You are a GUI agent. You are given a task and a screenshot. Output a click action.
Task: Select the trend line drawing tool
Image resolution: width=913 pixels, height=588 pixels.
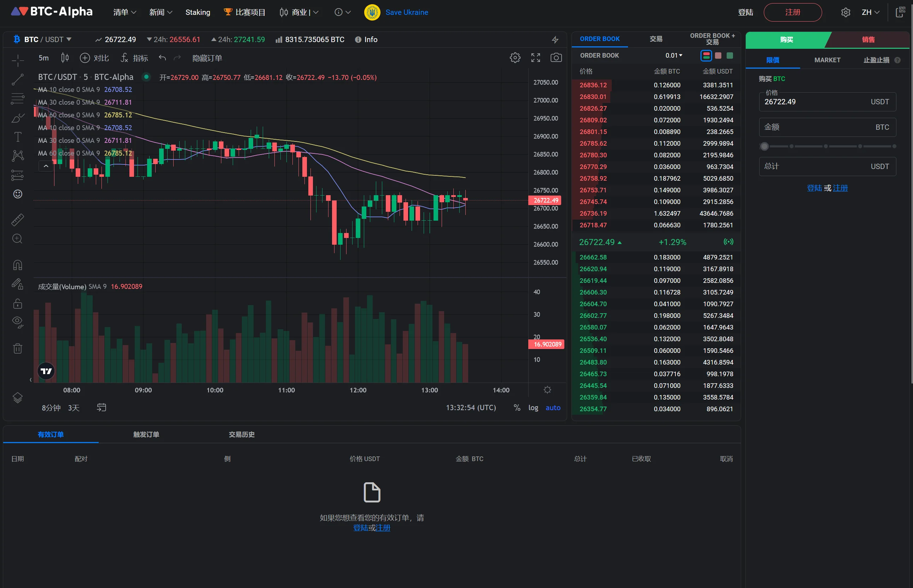18,80
